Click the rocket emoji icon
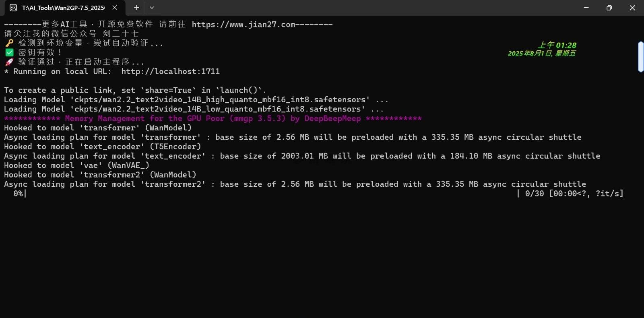The height and width of the screenshot is (318, 644). pyautogui.click(x=9, y=62)
